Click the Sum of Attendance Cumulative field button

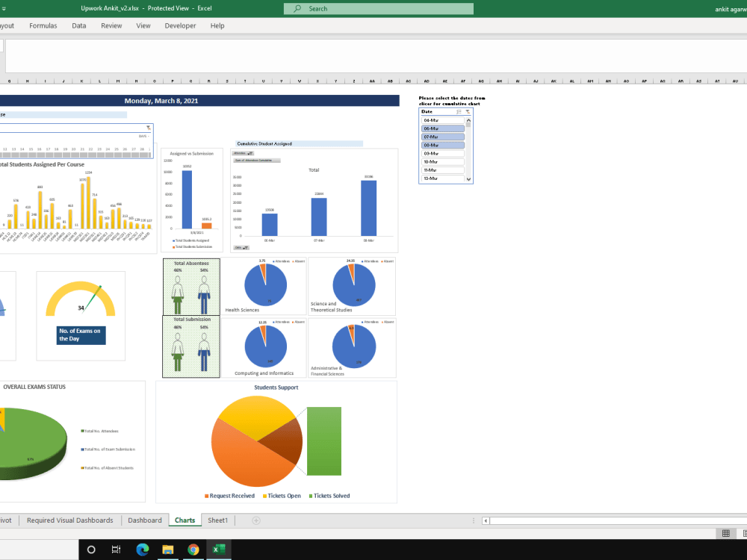(257, 160)
